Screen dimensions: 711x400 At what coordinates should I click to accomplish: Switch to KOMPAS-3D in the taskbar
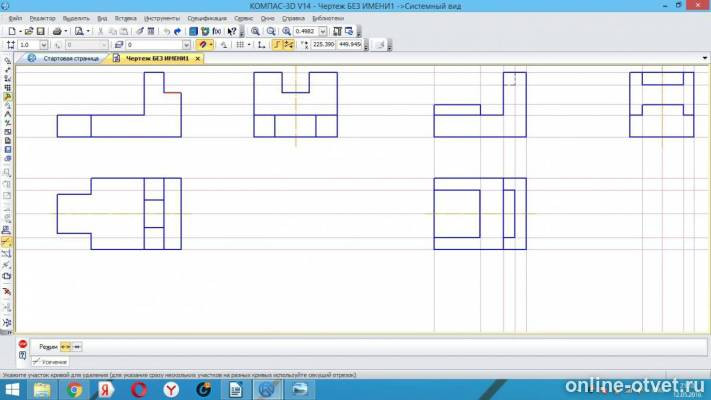[x=268, y=390]
